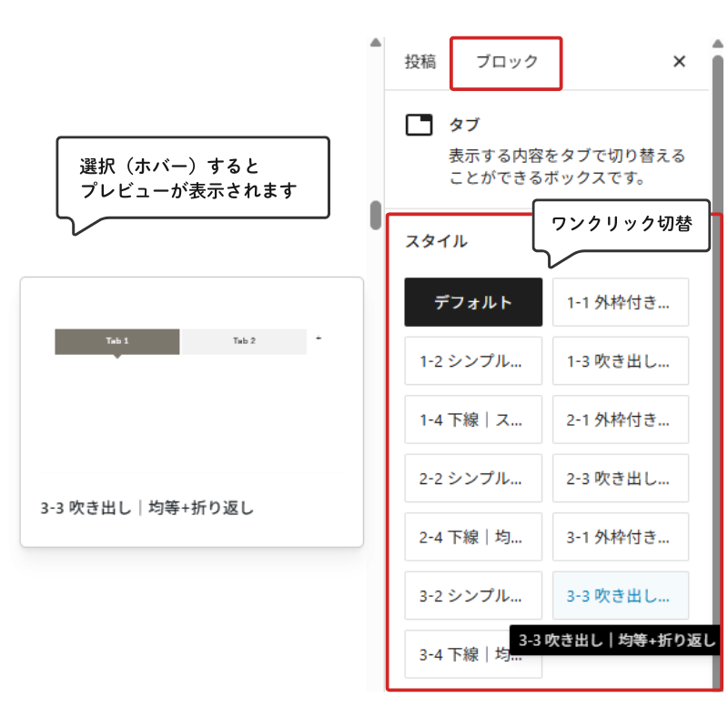This screenshot has width=728, height=728.
Task: Click the editor scrollbar thumb left of sidebar
Action: coord(376,215)
